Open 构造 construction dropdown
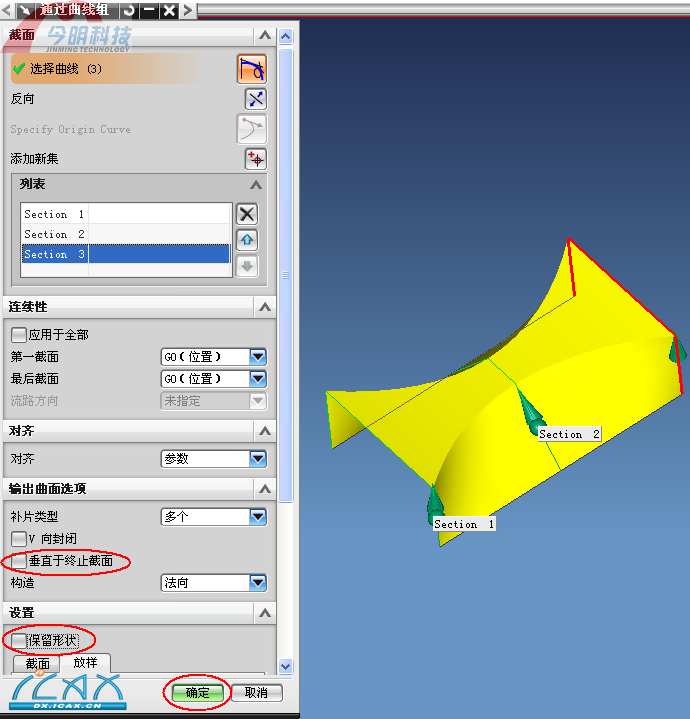This screenshot has height=719, width=690. tap(214, 583)
